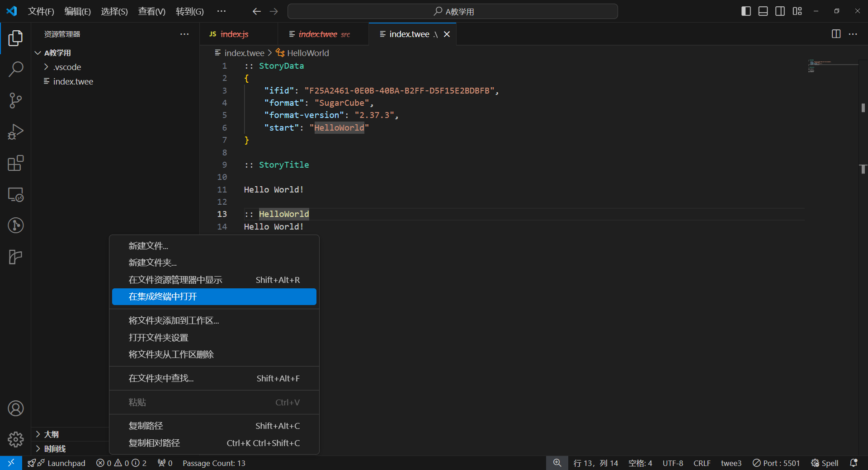Choose 在文件资源管理器中显示
This screenshot has width=868, height=470.
tap(214, 280)
